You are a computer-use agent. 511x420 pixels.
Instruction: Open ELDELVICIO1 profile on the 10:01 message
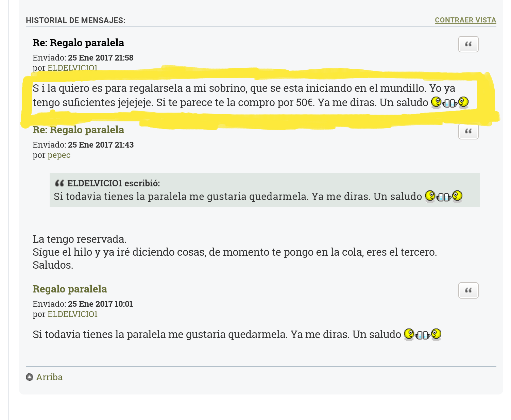tap(72, 314)
